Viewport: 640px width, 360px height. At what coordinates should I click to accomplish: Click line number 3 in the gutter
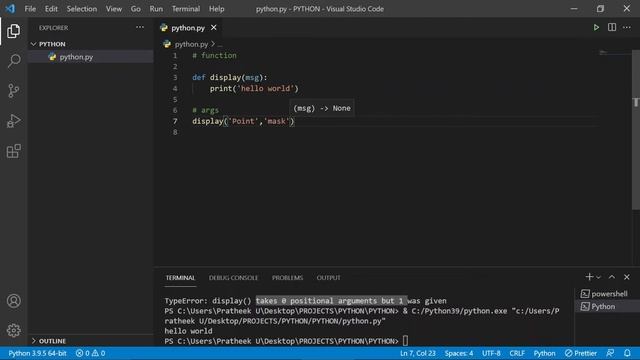(175, 78)
